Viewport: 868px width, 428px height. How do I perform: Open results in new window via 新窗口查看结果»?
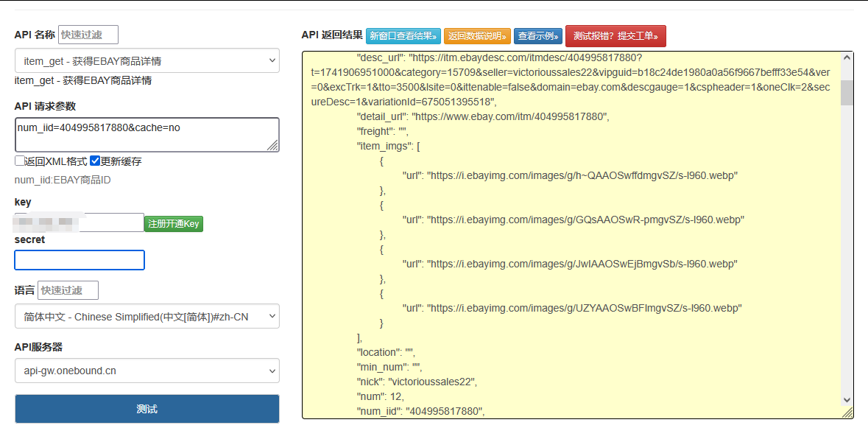[x=402, y=35]
